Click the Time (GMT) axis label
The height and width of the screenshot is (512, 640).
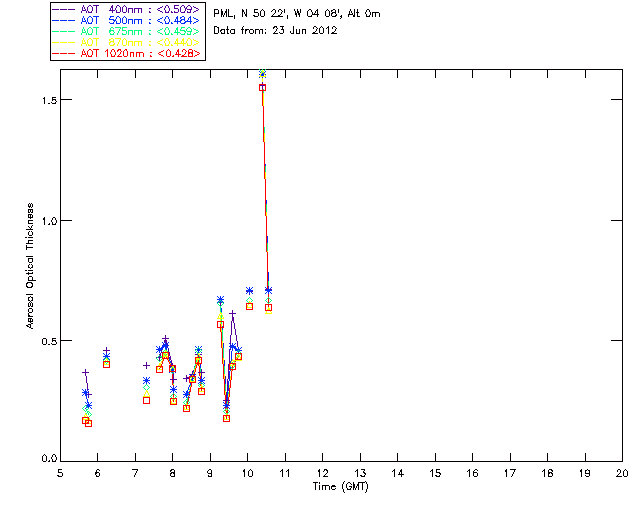(341, 487)
